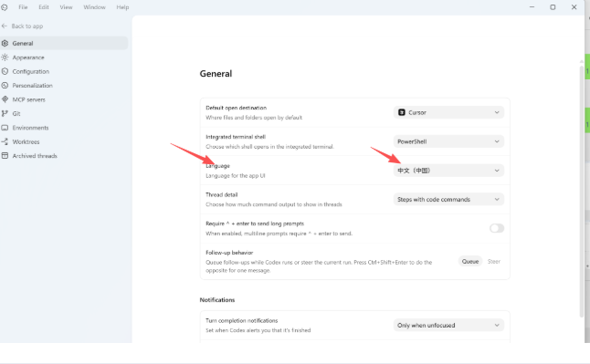Click the Environments monitor icon
The height and width of the screenshot is (364, 590).
click(5, 128)
